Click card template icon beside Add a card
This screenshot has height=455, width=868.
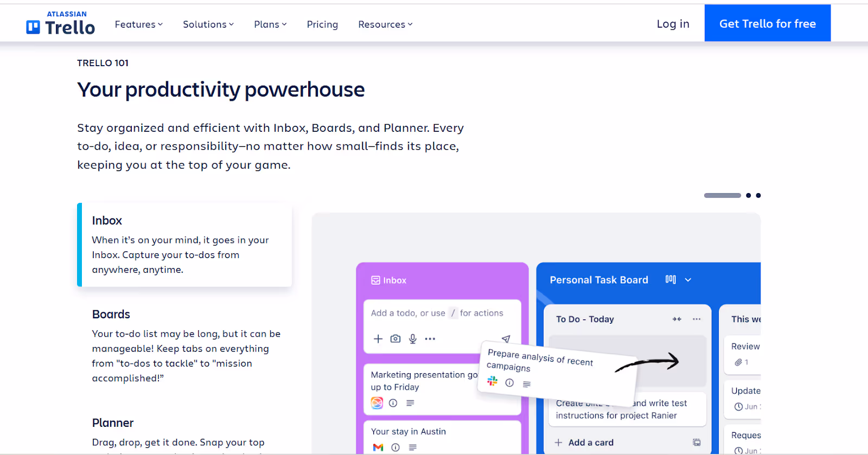pyautogui.click(x=697, y=443)
